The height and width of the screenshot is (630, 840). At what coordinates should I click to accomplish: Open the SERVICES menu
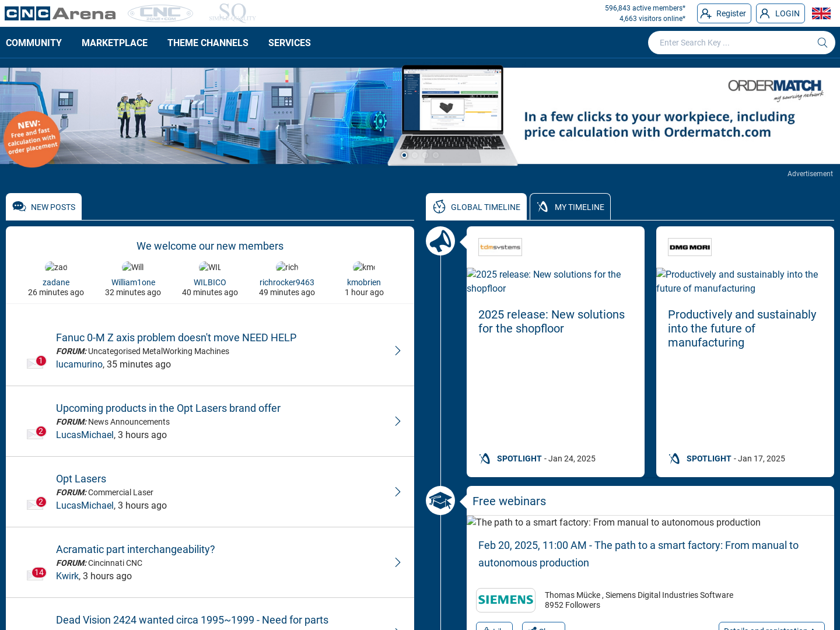pos(289,43)
